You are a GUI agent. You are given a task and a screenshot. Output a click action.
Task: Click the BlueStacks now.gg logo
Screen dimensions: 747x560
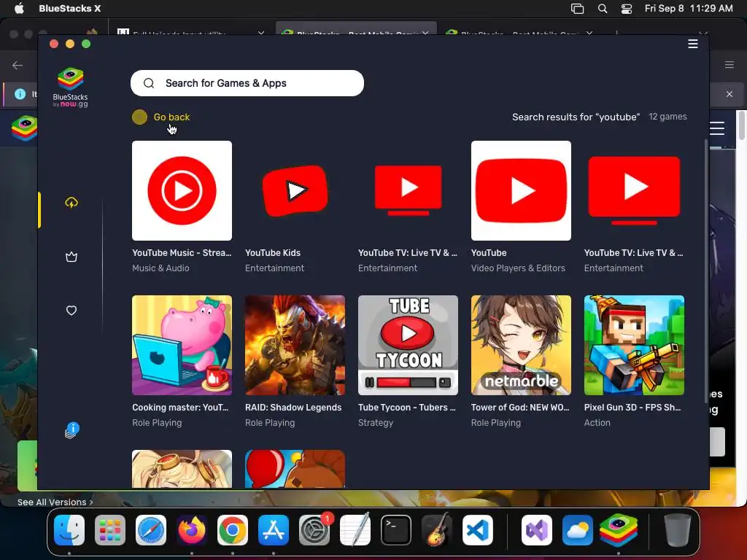tap(71, 87)
